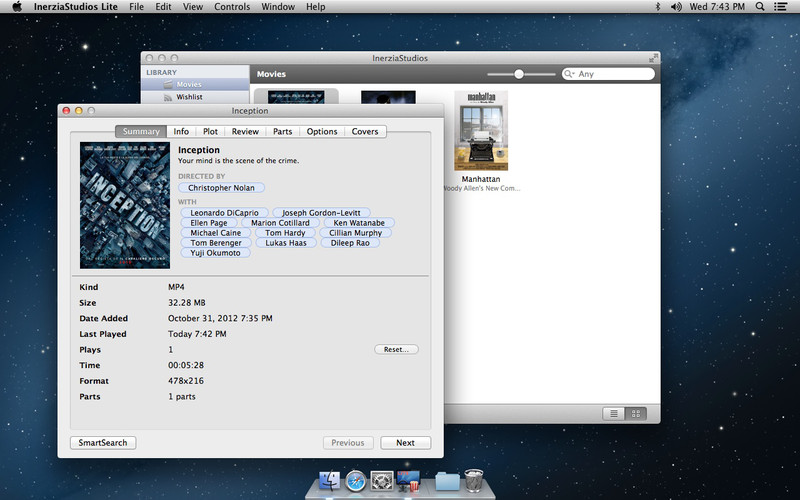Click the Marion Cotillard actor tag
800x500 pixels.
(280, 223)
